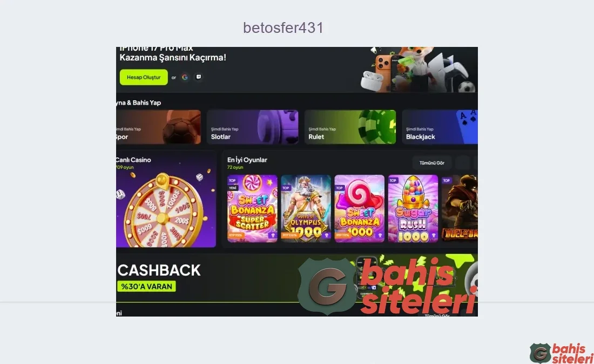Viewport: 594px width, 364px height.
Task: Open the Sugar Rush 1000 game thumbnail
Action: coord(413,209)
